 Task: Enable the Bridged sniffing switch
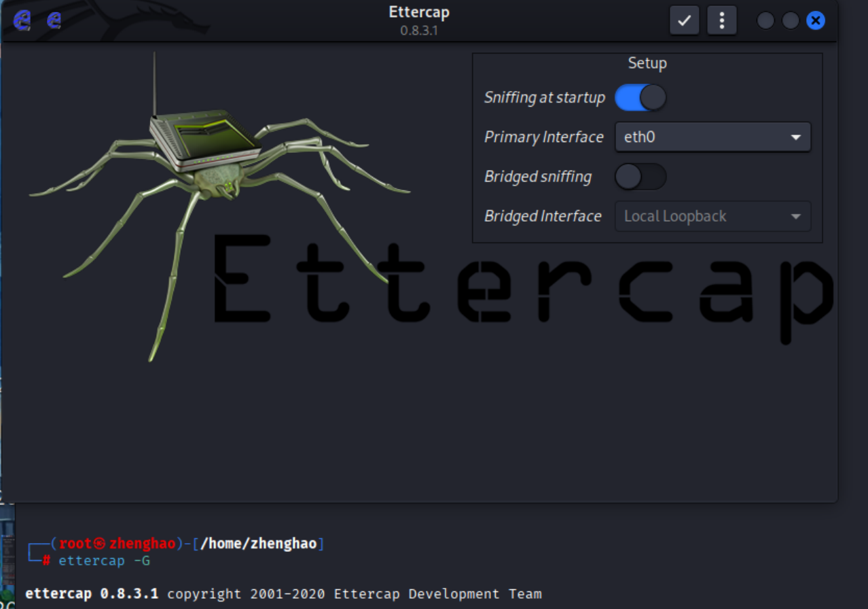pyautogui.click(x=640, y=177)
